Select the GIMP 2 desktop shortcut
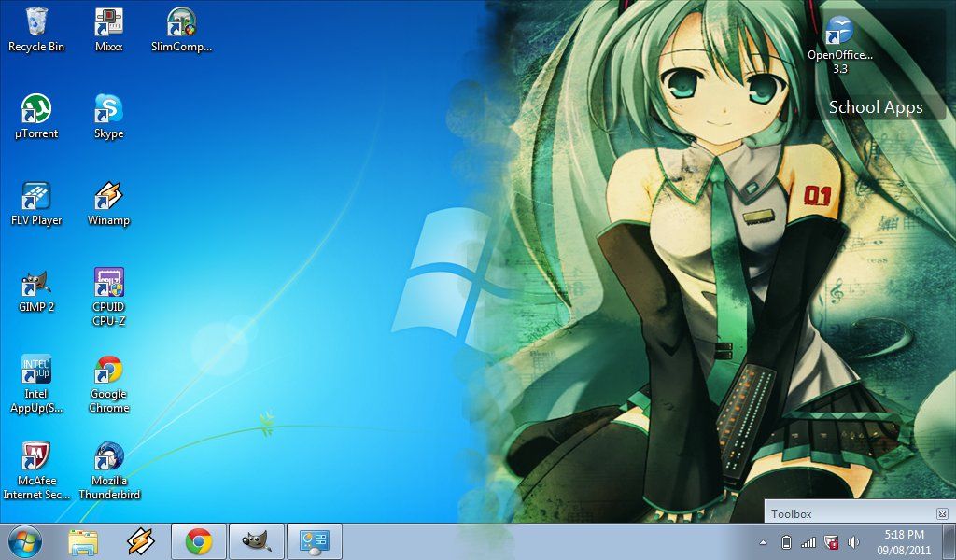 point(36,290)
